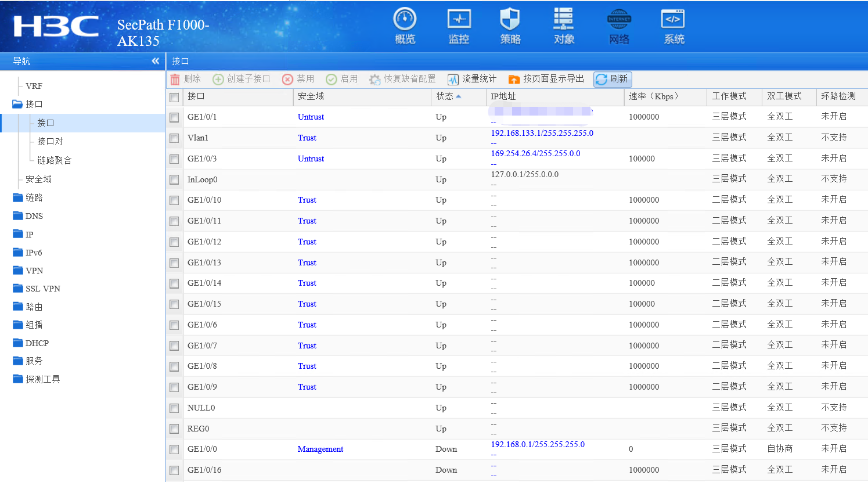Toggle the select-all checkbox in header
868x482 pixels.
pos(174,97)
